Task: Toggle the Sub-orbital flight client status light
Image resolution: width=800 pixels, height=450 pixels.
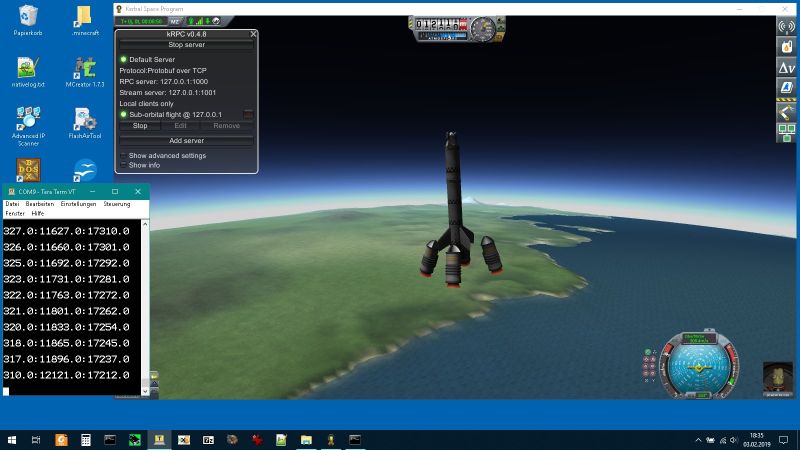Action: (123, 114)
